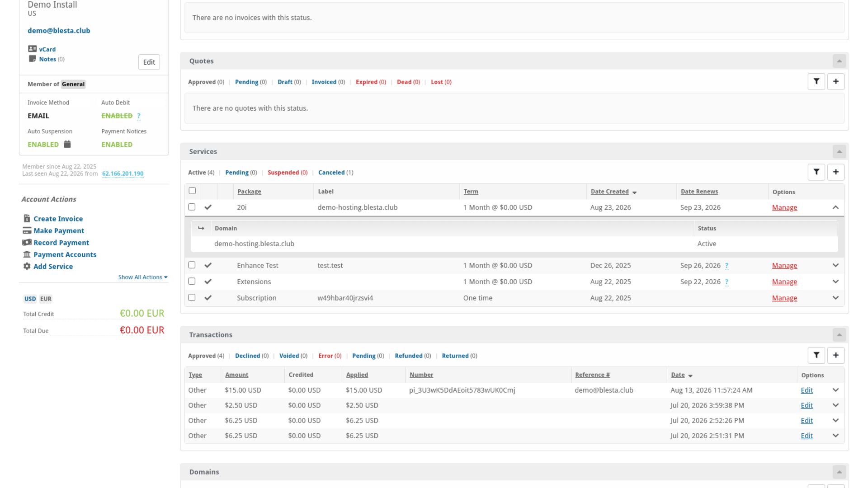868x488 pixels.
Task: Click the Record Payment cash icon
Action: click(x=27, y=243)
